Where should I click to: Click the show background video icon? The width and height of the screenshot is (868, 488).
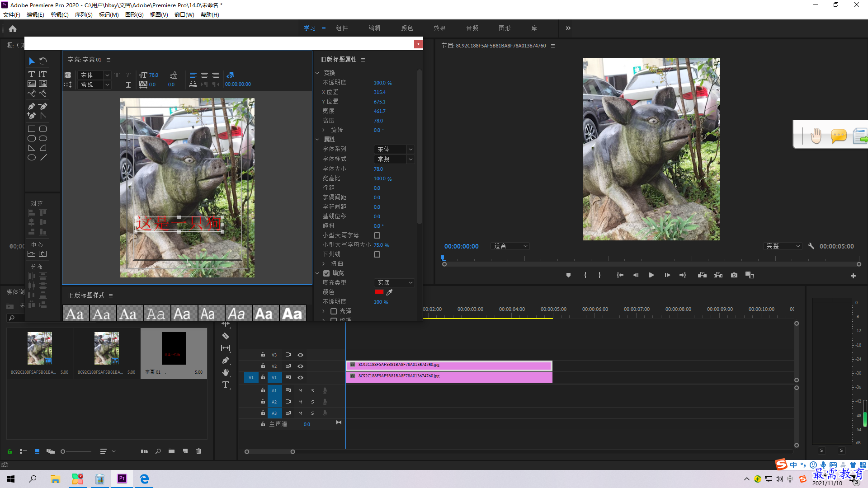pyautogui.click(x=231, y=75)
